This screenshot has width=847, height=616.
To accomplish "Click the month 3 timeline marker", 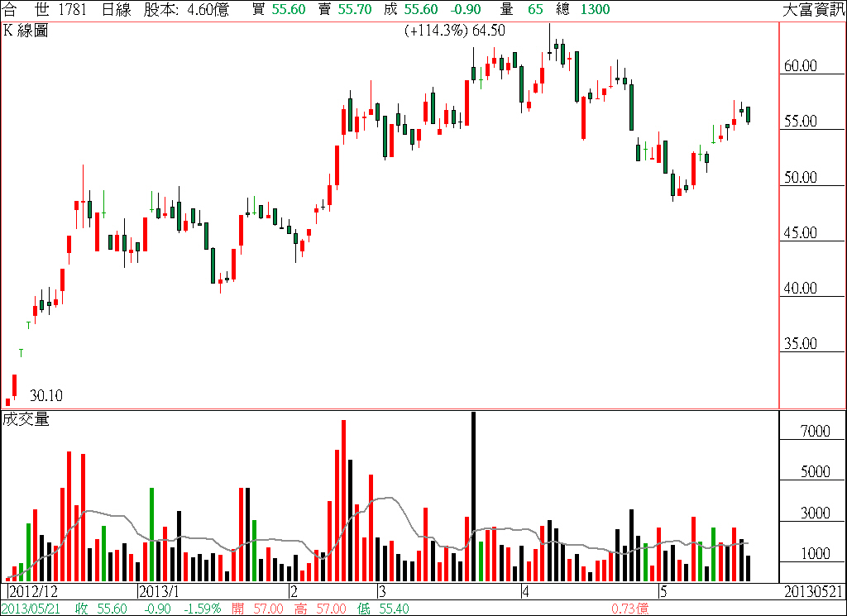I will click(381, 590).
